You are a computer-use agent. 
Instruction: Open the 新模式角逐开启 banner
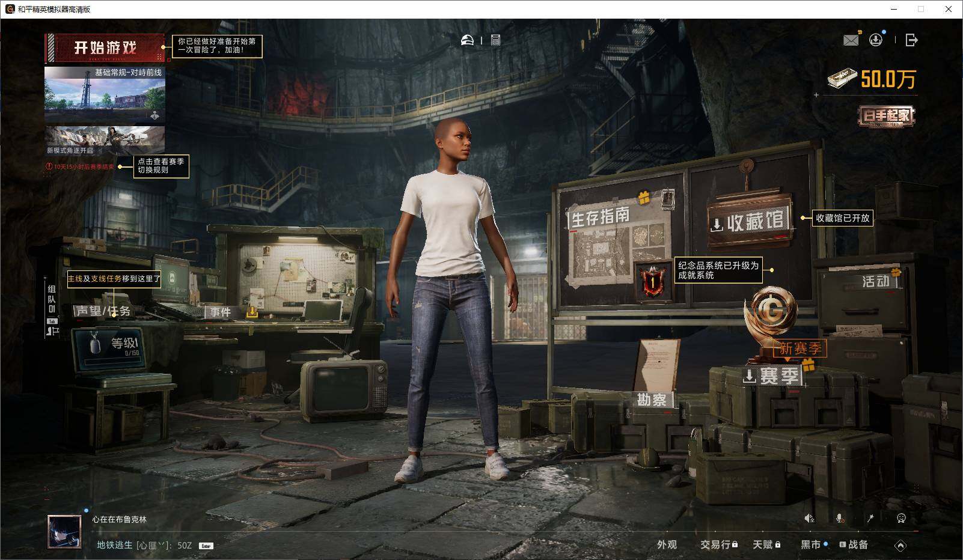pos(105,141)
